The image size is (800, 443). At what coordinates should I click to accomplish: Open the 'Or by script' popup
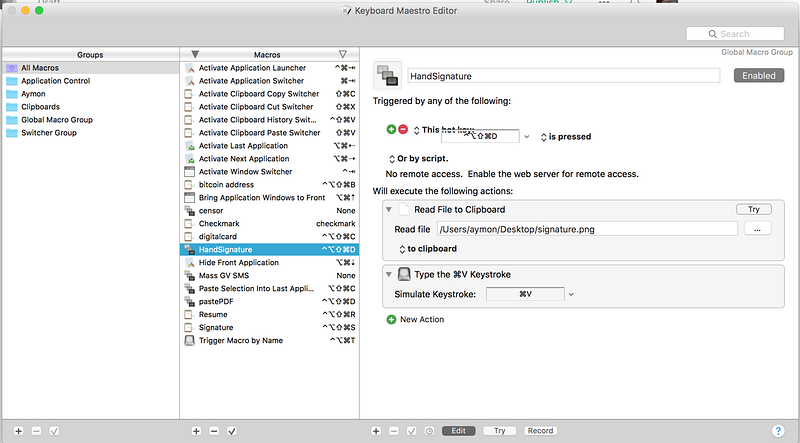418,159
